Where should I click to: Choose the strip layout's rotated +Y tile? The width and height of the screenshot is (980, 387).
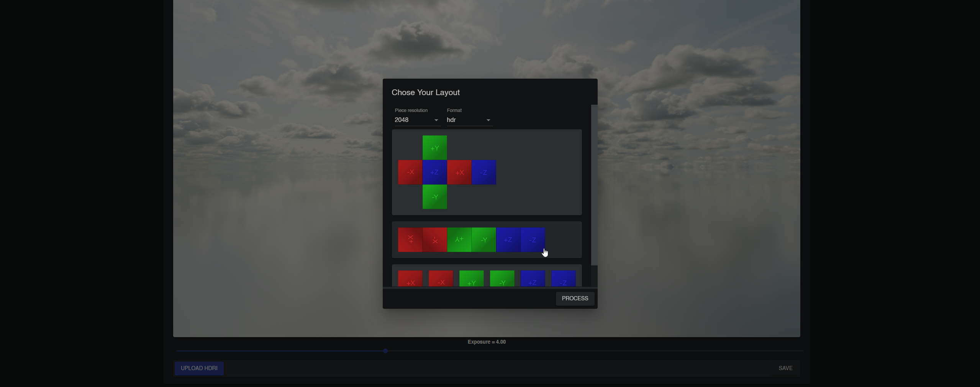[x=459, y=240]
